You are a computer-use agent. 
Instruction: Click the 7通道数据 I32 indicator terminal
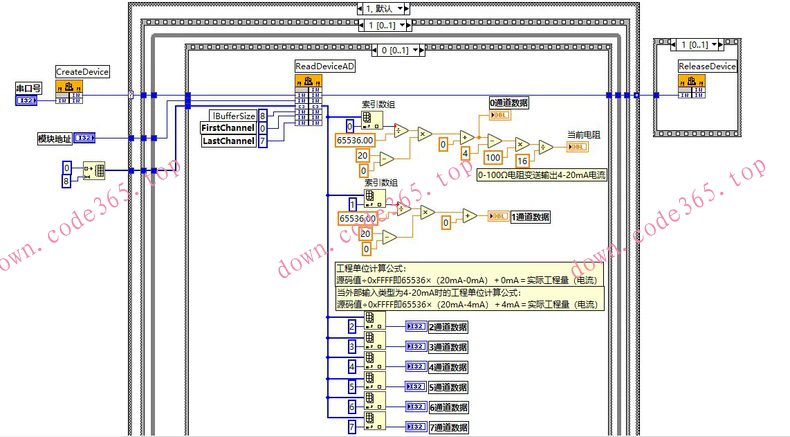point(415,428)
